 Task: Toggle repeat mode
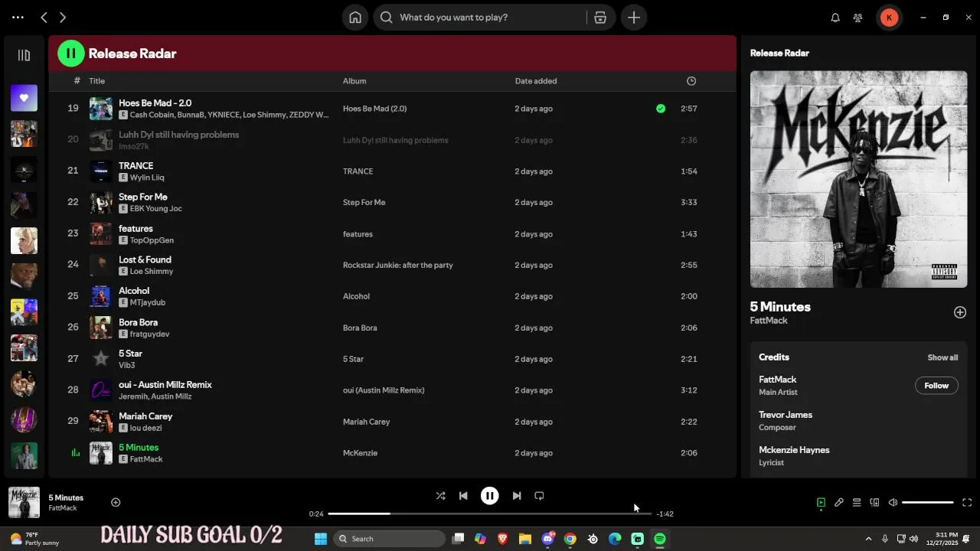(x=539, y=496)
